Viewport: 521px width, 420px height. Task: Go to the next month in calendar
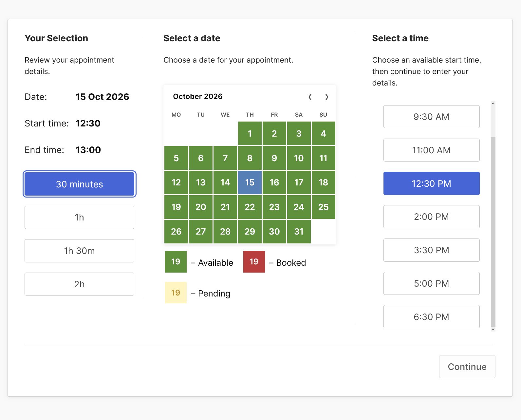point(326,97)
